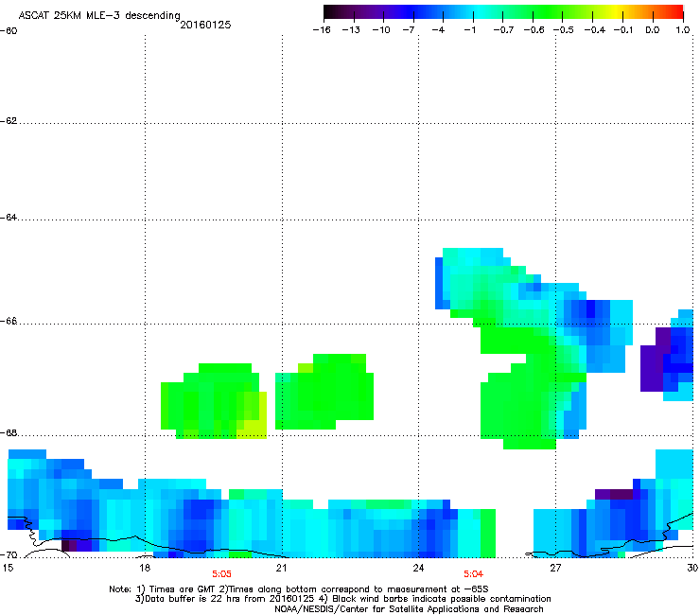Click the -0.5 colorbar tick label

564,30
